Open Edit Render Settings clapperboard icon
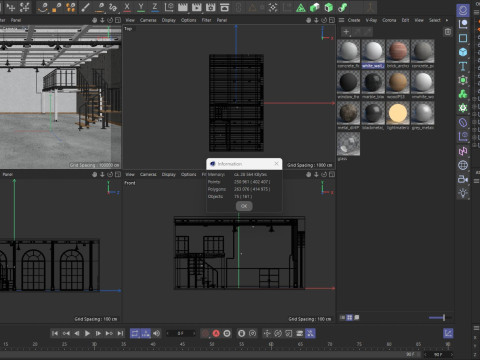The width and height of the screenshot is (480, 360). [211, 7]
